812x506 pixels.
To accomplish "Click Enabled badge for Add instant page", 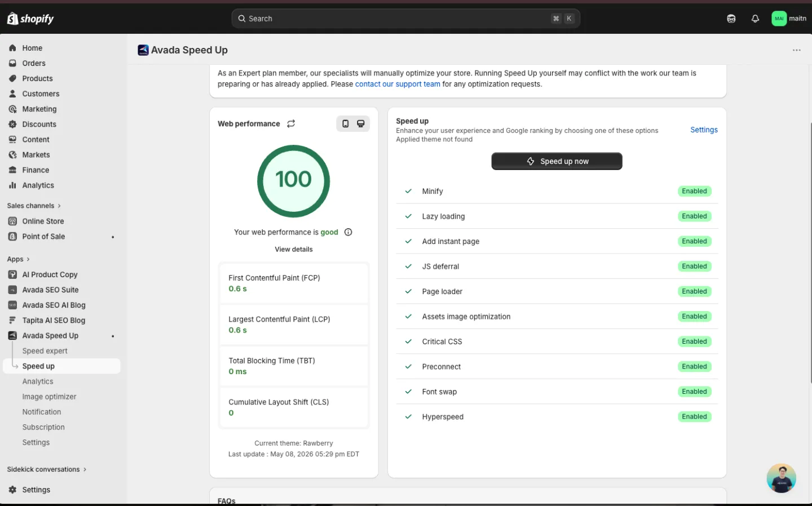I will (694, 241).
